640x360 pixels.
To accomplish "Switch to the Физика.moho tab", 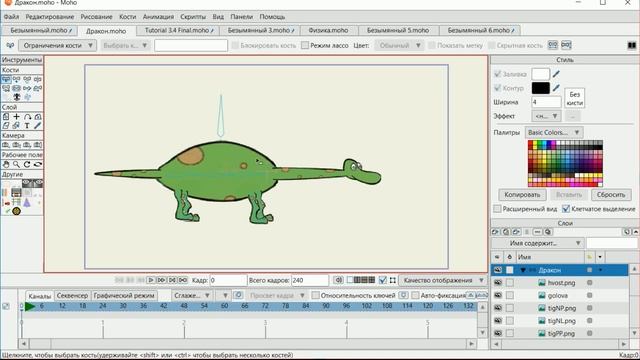I will pyautogui.click(x=329, y=30).
